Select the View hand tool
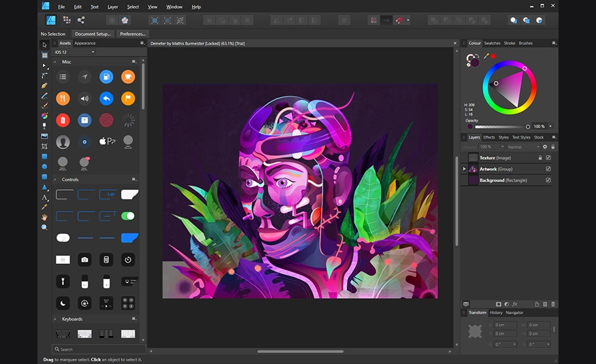 [44, 217]
